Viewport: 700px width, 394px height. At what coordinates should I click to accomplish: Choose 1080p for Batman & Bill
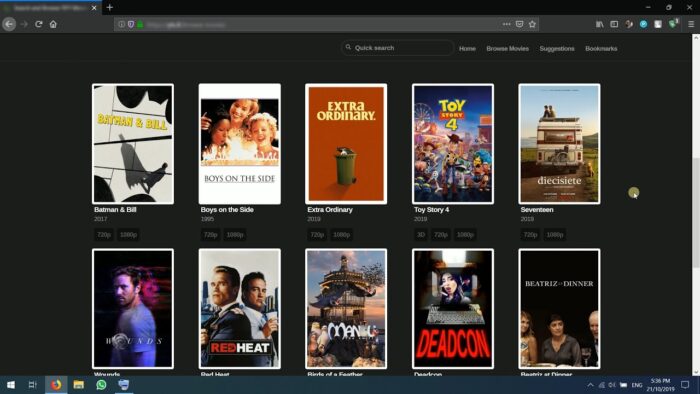coord(128,235)
